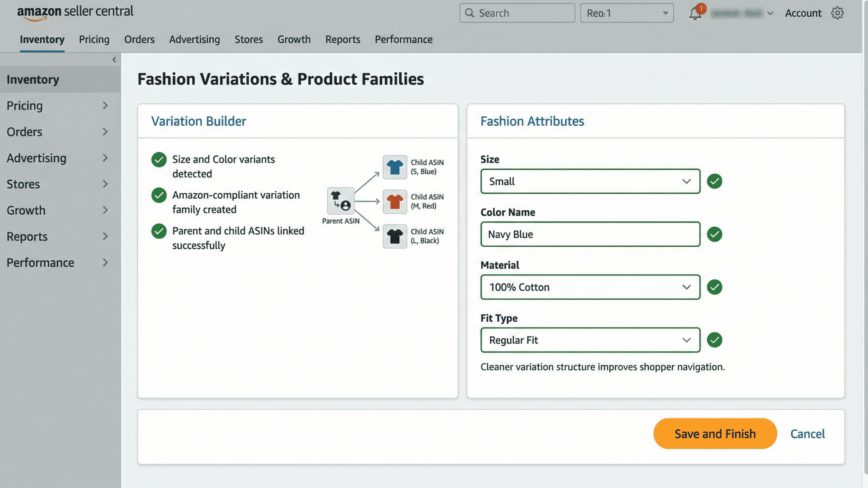Expand the Advertising sidebar item
The width and height of the screenshot is (868, 488).
coord(57,158)
